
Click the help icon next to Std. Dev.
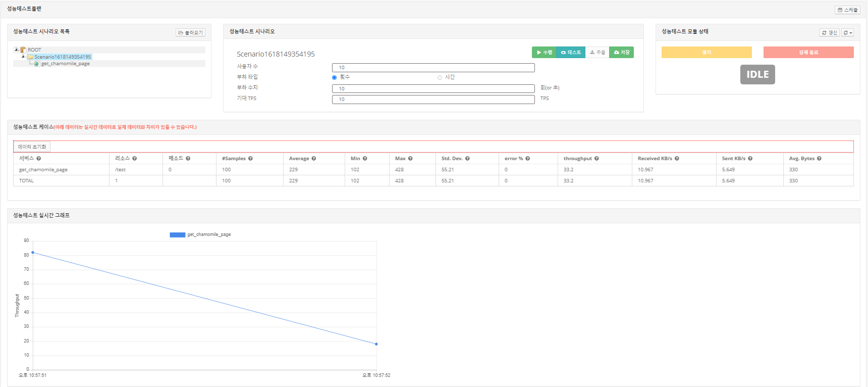pos(467,159)
